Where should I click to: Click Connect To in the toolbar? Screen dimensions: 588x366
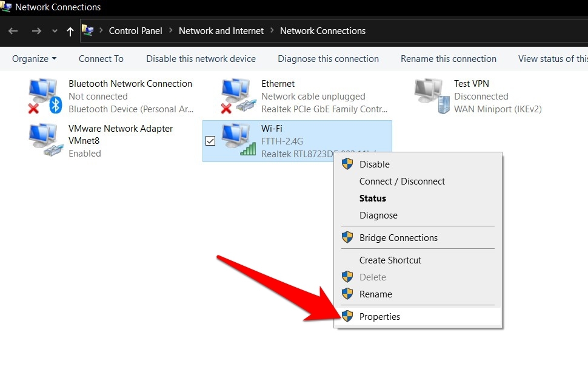point(101,58)
